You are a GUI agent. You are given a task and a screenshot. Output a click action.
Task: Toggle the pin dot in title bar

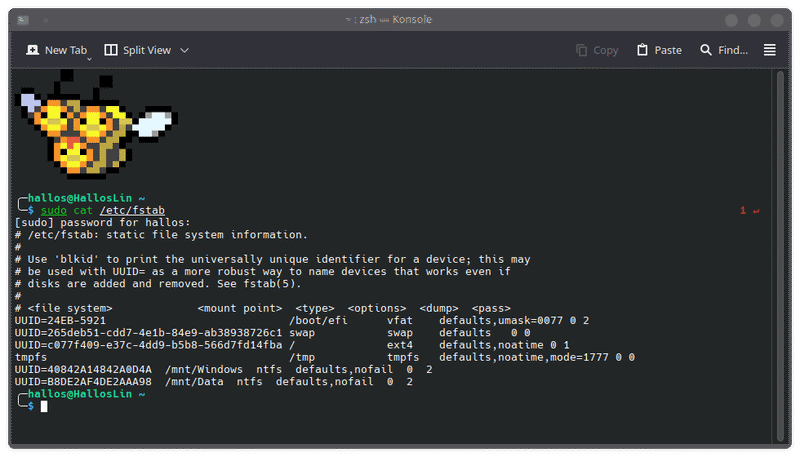tap(45, 19)
